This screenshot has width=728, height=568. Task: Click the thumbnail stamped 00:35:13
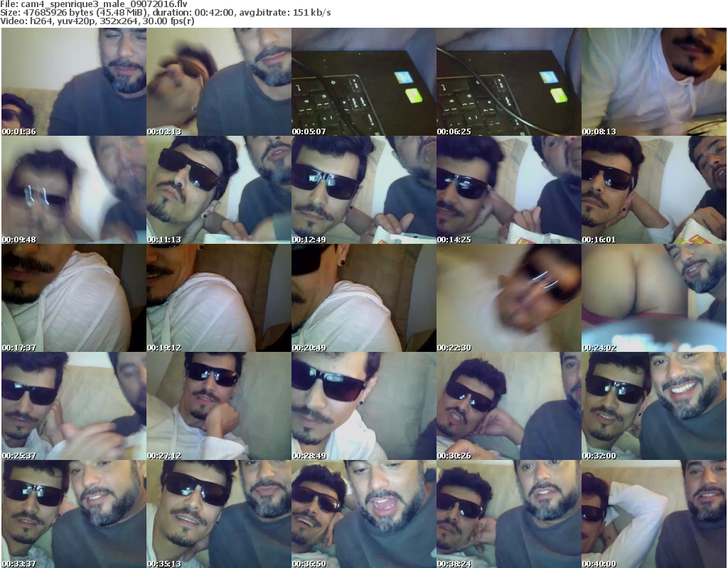point(219,514)
